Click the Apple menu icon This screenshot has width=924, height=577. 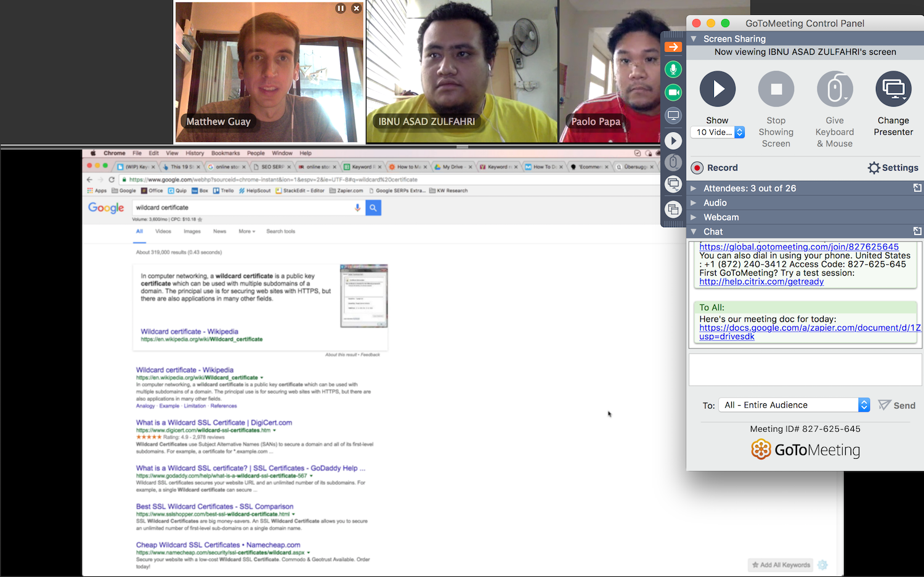point(94,153)
